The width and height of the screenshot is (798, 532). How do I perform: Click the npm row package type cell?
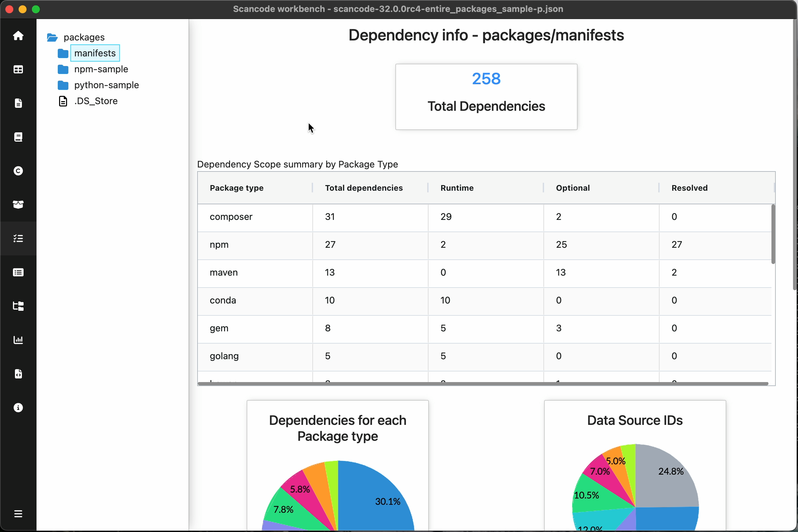pyautogui.click(x=255, y=245)
